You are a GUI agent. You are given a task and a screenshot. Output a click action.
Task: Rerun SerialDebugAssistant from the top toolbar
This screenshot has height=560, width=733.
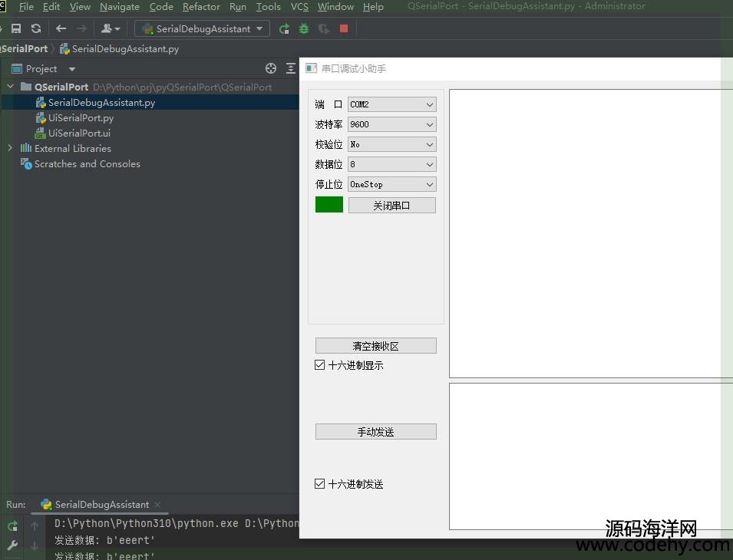coord(284,28)
